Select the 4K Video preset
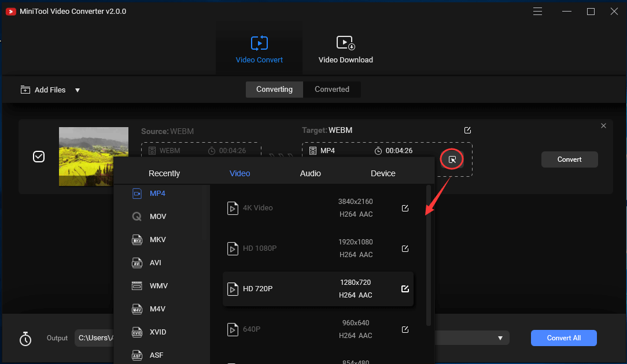Screen dimensions: 627x364 [318, 208]
